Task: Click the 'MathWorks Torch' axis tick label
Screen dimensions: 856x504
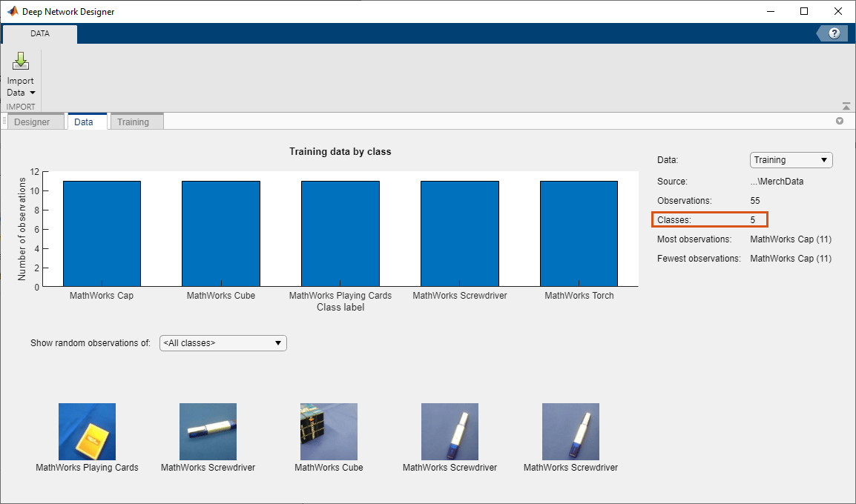Action: click(579, 296)
